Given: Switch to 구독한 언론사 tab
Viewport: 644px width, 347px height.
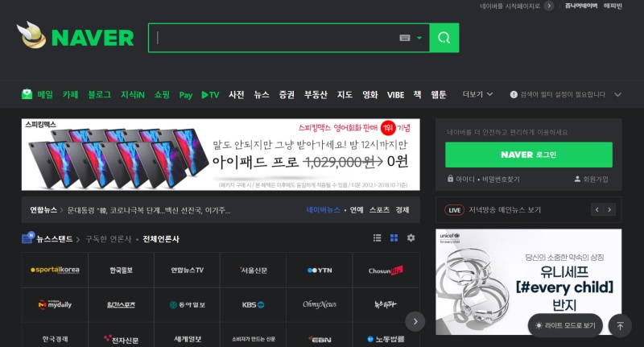Looking at the screenshot, I should pyautogui.click(x=109, y=239).
